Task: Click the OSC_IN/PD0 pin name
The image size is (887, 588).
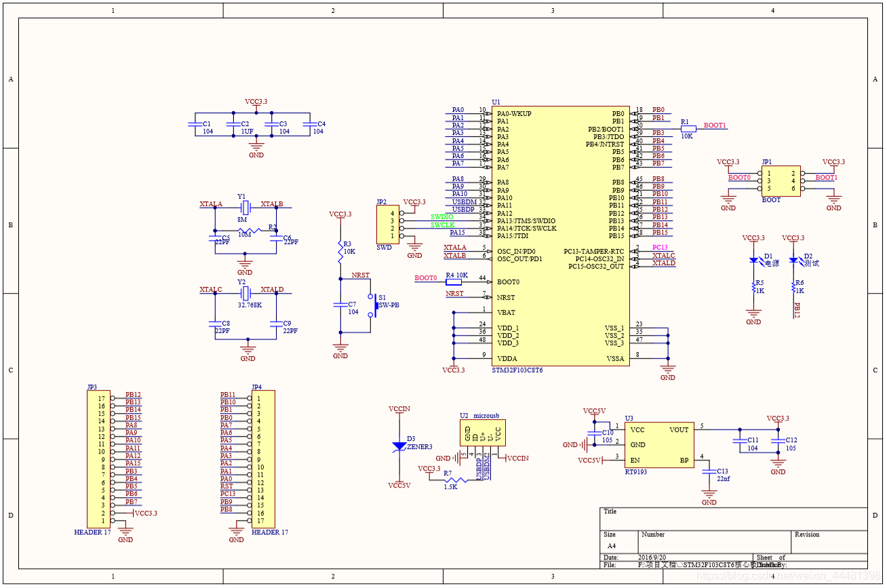Action: click(516, 252)
